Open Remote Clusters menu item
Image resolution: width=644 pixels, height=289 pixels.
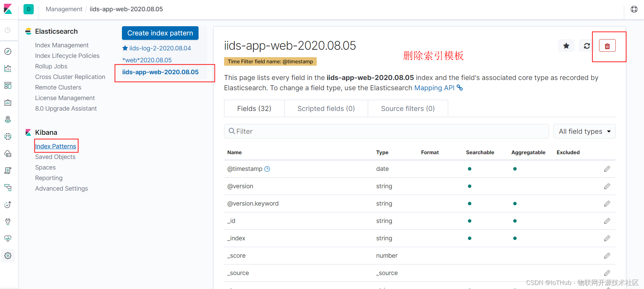(58, 87)
